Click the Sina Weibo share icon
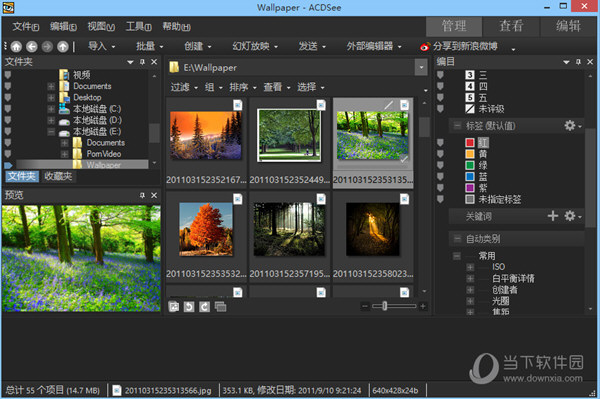The height and width of the screenshot is (399, 600). 425,47
